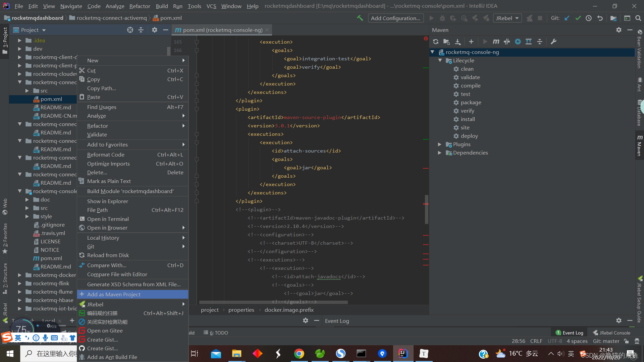This screenshot has height=362, width=644.
Task: Select the install lifecycle goal
Action: click(468, 119)
